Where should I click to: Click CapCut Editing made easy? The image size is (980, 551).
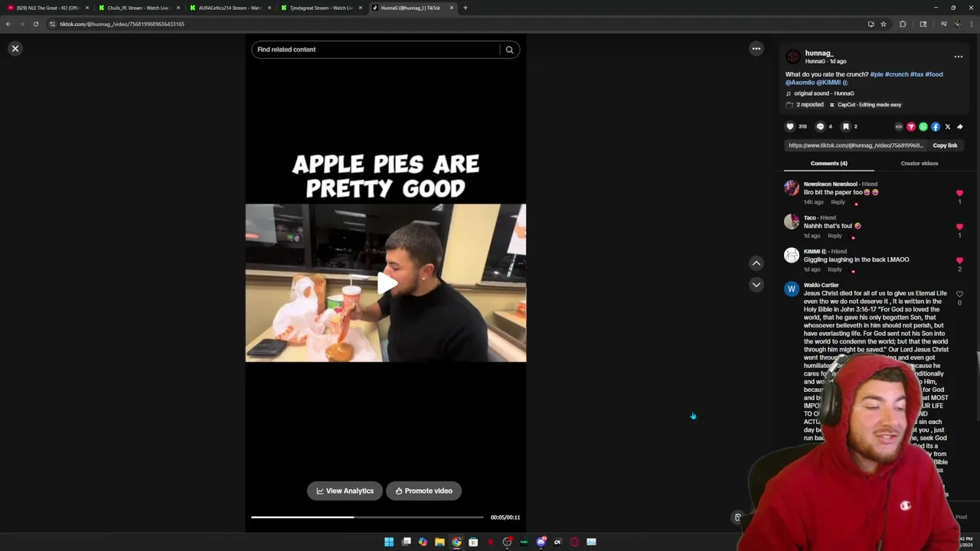[866, 105]
